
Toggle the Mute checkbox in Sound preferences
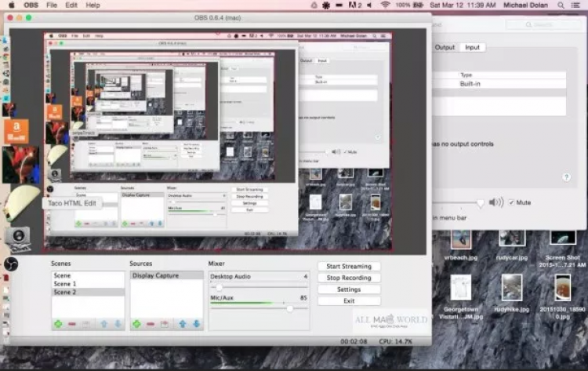tap(512, 202)
